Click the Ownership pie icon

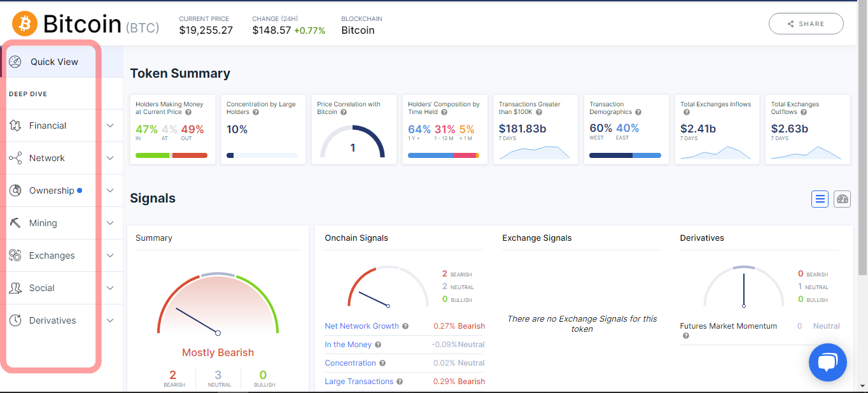(16, 190)
